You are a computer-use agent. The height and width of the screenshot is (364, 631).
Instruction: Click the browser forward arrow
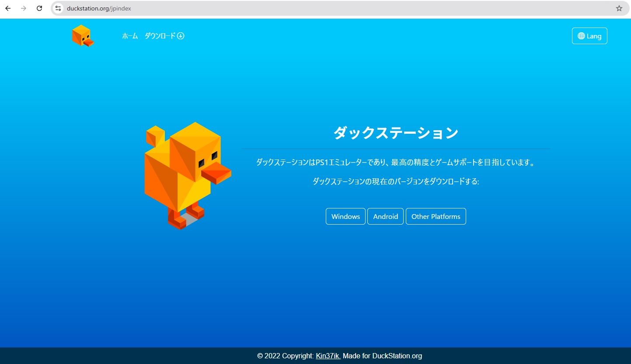24,8
